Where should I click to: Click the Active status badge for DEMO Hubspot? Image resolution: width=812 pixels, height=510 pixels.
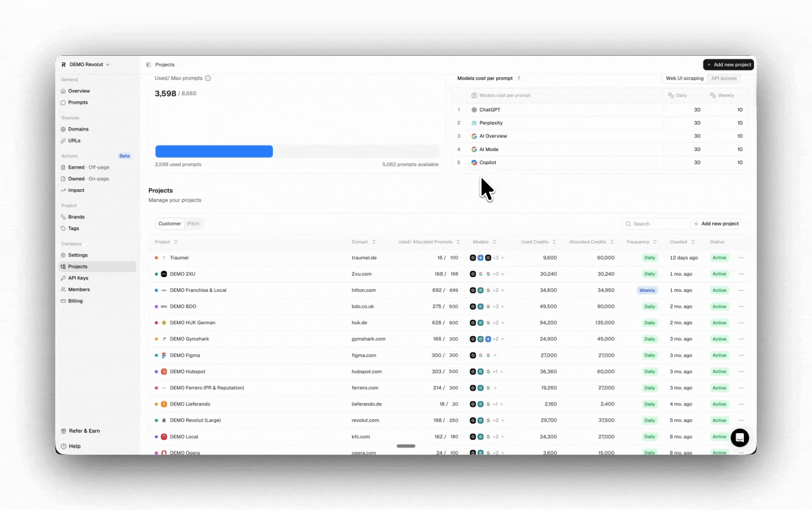(x=719, y=372)
